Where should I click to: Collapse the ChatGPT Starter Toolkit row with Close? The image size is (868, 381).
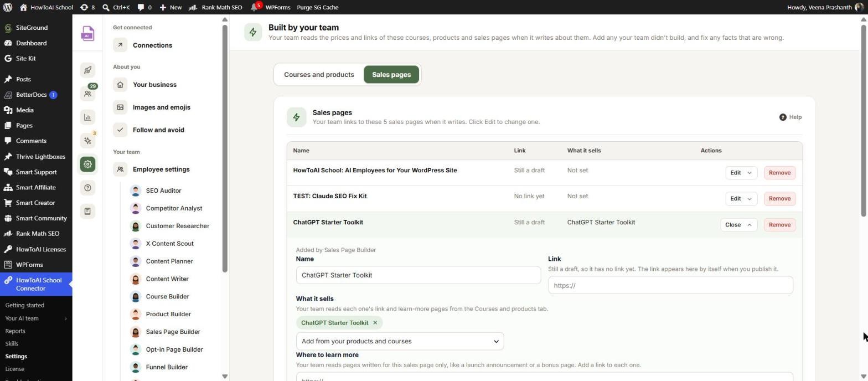(x=738, y=225)
